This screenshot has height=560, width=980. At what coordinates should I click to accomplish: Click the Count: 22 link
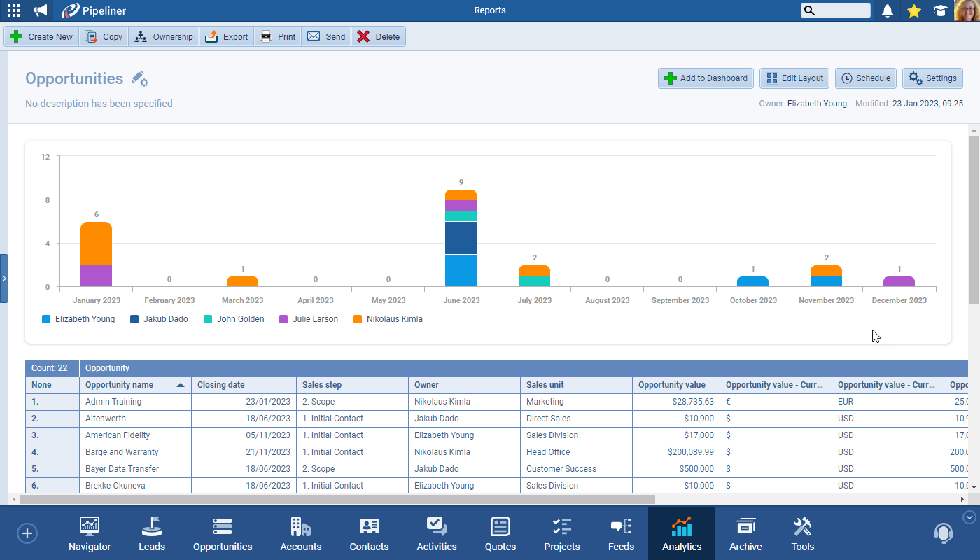(x=49, y=368)
